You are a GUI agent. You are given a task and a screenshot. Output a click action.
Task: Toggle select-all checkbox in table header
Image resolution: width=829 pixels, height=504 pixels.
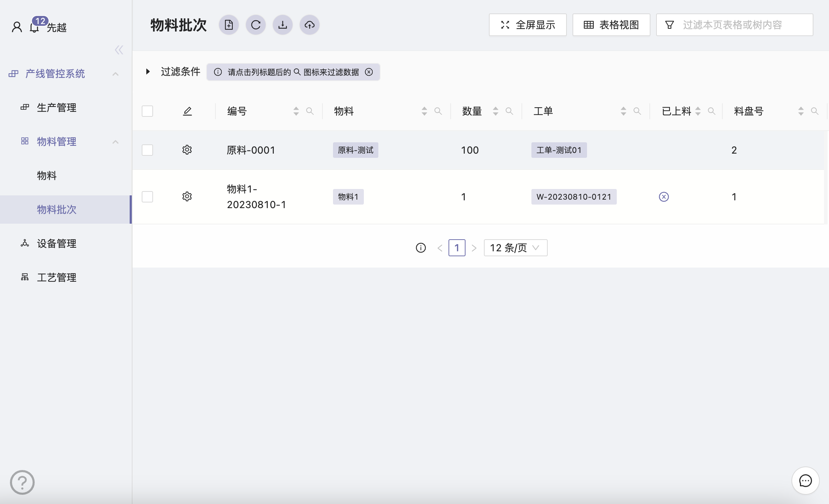(x=147, y=111)
